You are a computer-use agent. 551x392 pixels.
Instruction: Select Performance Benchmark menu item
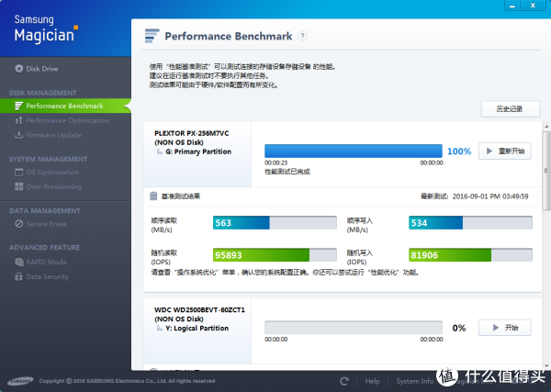pyautogui.click(x=65, y=106)
